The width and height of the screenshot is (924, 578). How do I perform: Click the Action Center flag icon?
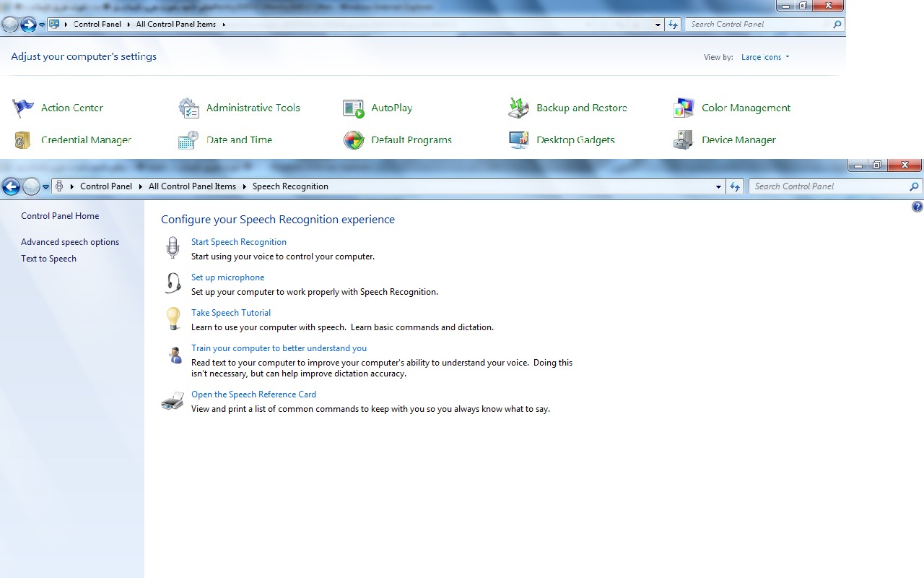click(x=23, y=108)
